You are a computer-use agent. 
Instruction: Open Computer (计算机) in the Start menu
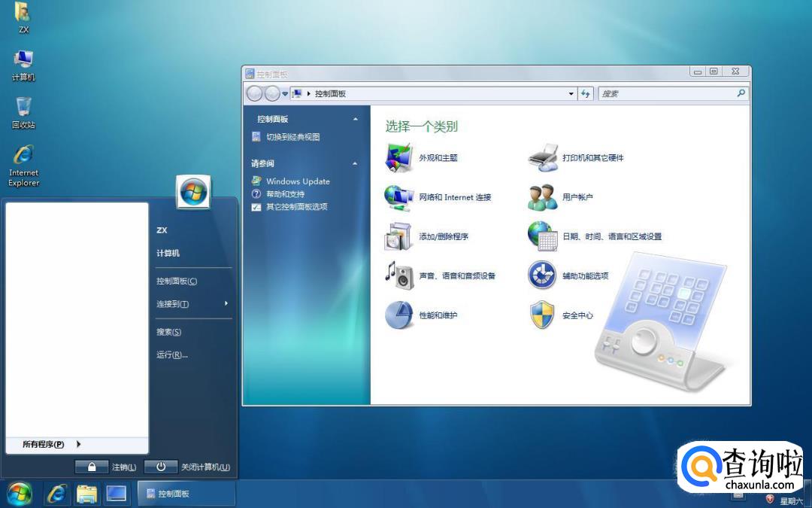tap(168, 253)
